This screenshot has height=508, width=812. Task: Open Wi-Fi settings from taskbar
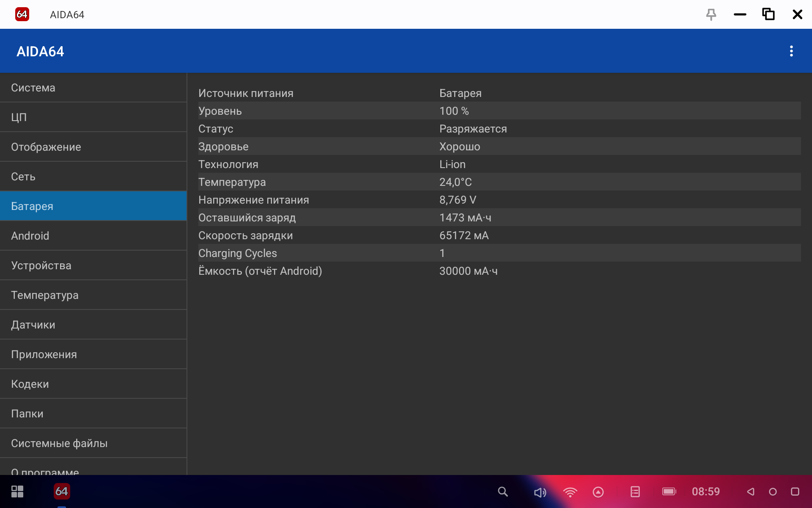[x=570, y=492]
